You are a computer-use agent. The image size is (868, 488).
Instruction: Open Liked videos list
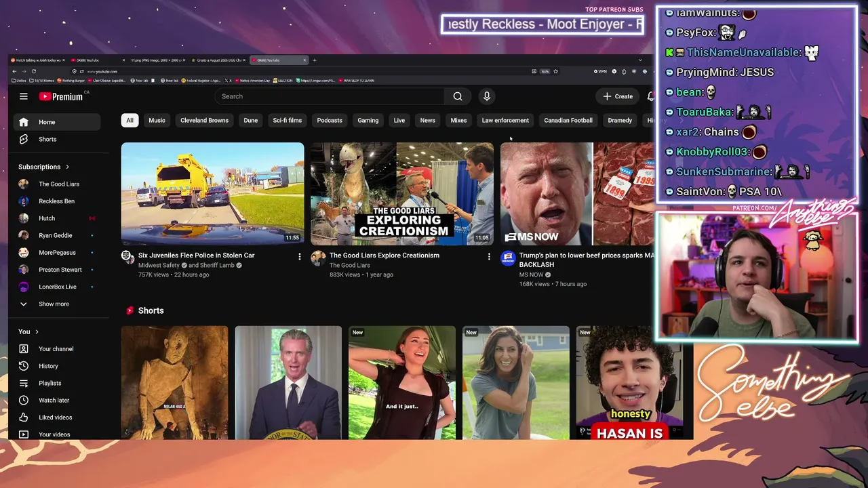click(57, 418)
